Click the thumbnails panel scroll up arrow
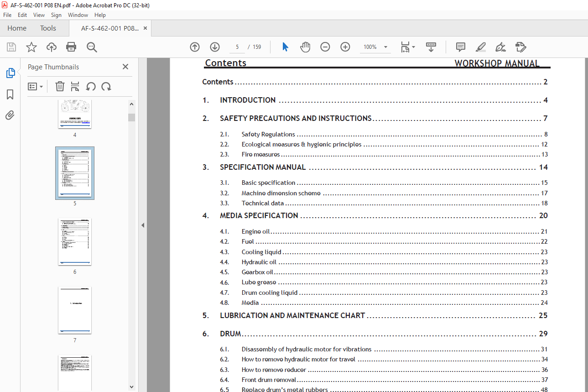Image resolution: width=588 pixels, height=392 pixels. click(132, 105)
